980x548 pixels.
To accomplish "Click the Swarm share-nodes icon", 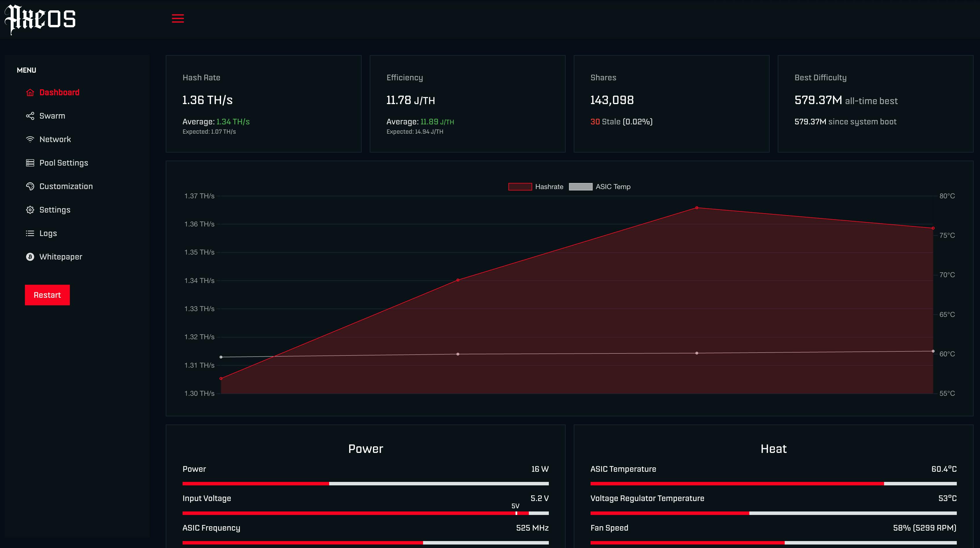I will pyautogui.click(x=30, y=116).
